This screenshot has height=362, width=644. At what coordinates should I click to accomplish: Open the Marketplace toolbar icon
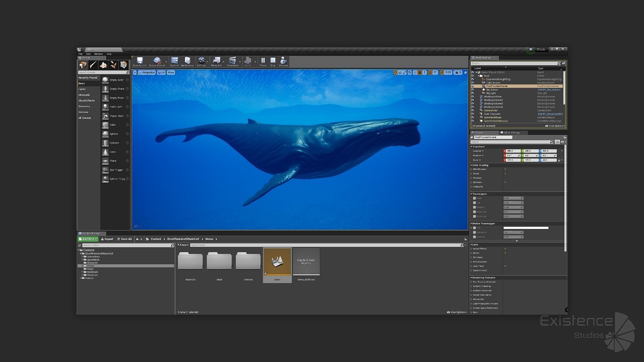pos(187,61)
